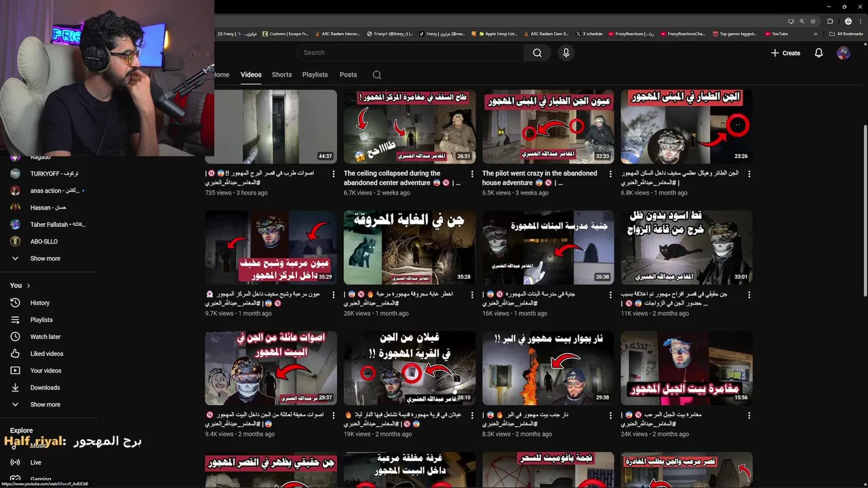868x488 pixels.
Task: Open anas action subscription avatar
Action: pyautogui.click(x=15, y=191)
